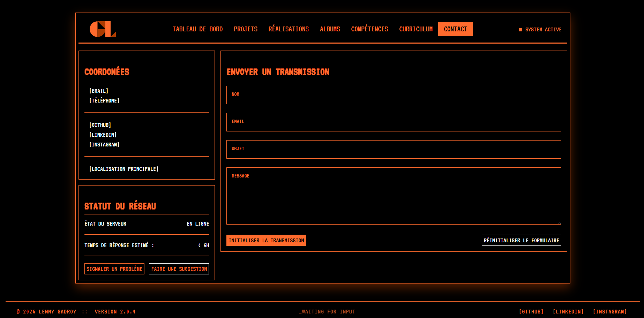Focus the Nom input field
This screenshot has height=318, width=644.
[394, 95]
